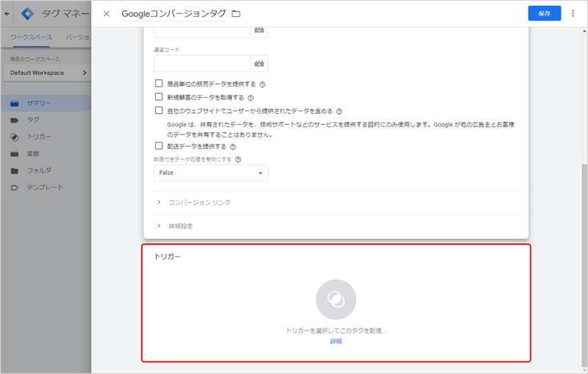Viewport: 588px width, 374px height.
Task: Click help icon next to 配送データを提供する
Action: 233,146
